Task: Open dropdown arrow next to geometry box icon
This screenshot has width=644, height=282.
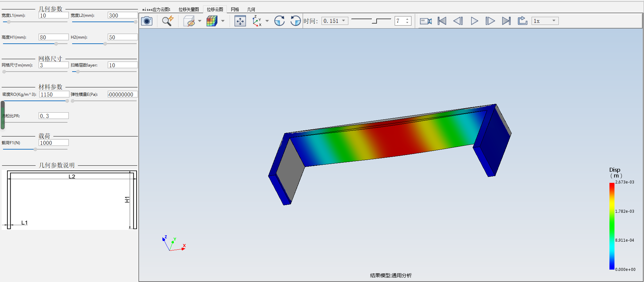Action: [x=200, y=21]
